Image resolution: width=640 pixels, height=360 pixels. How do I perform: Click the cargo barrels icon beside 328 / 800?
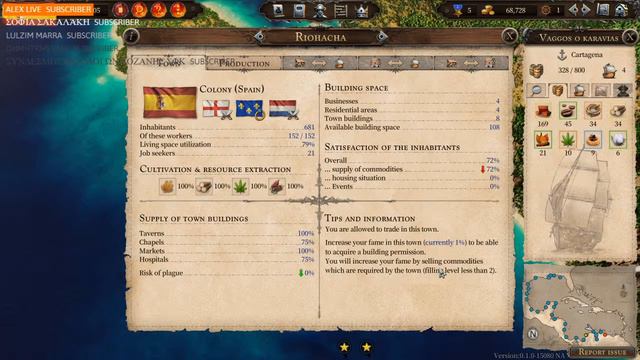[537, 70]
